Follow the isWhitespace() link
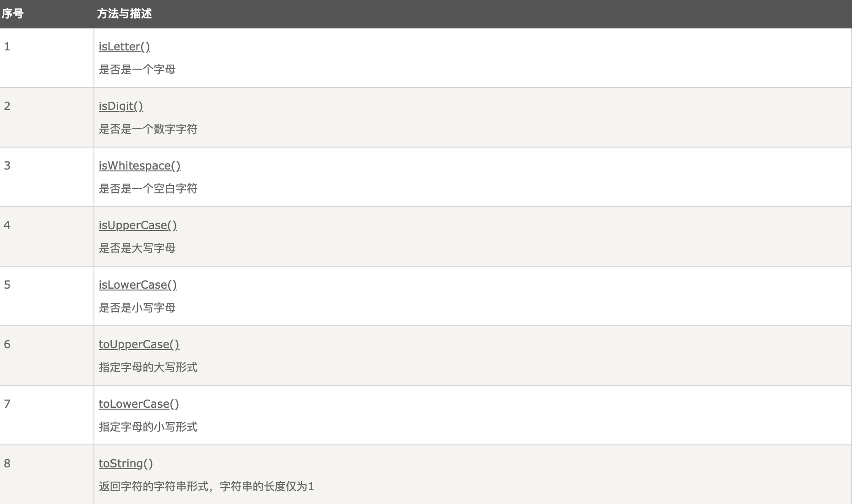 click(x=140, y=166)
